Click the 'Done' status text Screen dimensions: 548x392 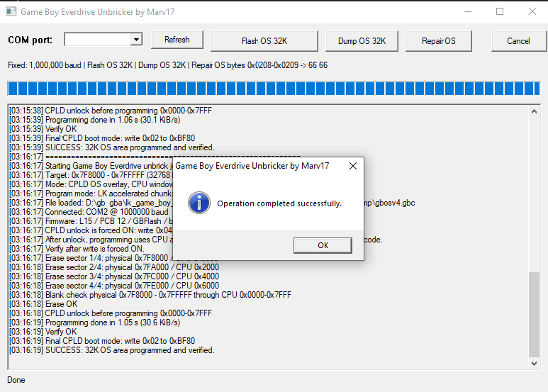(x=16, y=380)
